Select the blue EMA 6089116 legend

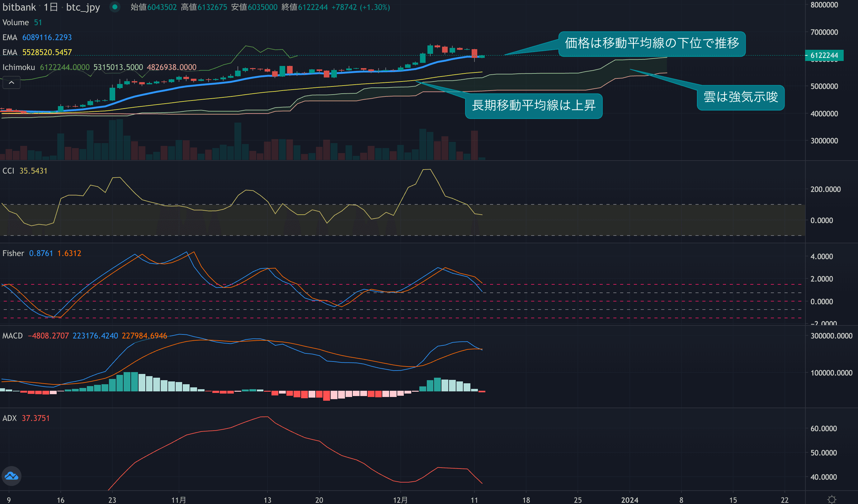(37, 37)
